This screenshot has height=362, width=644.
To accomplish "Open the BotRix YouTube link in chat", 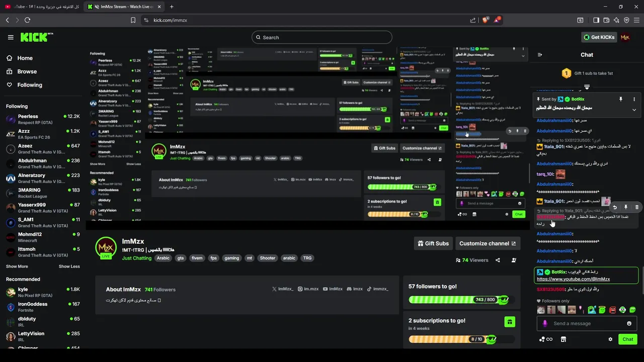I will 573,279.
